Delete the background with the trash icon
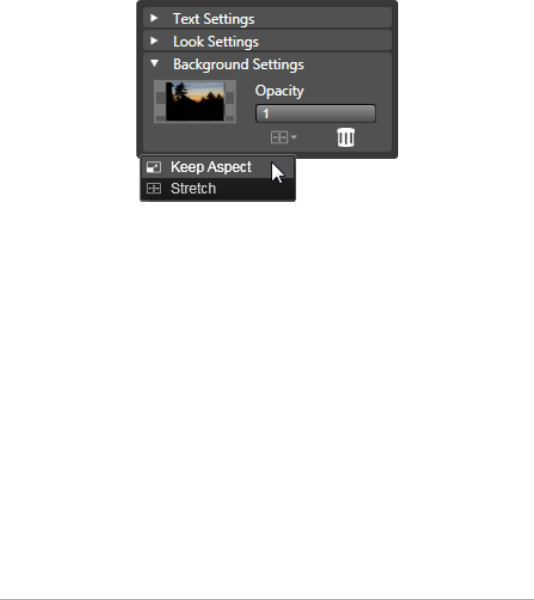This screenshot has height=600, width=534. click(x=346, y=137)
